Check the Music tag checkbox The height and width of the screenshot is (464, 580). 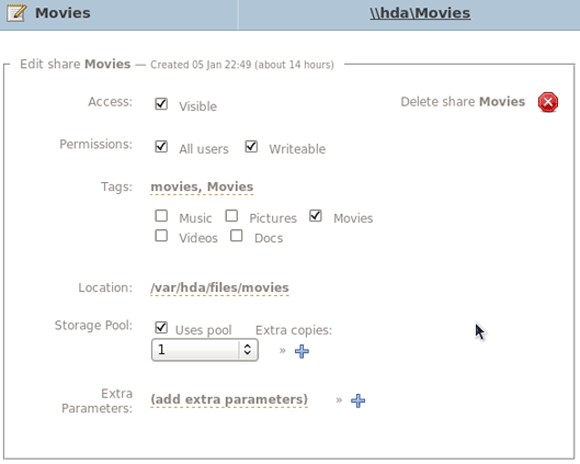[161, 216]
